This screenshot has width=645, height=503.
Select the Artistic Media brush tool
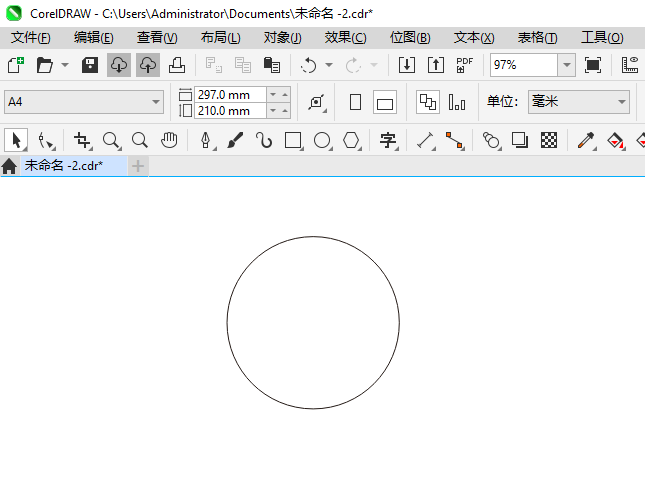pyautogui.click(x=235, y=140)
